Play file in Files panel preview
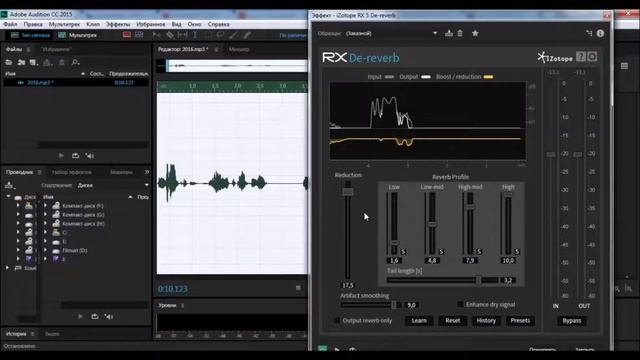This screenshot has width=640, height=360. coord(61,156)
